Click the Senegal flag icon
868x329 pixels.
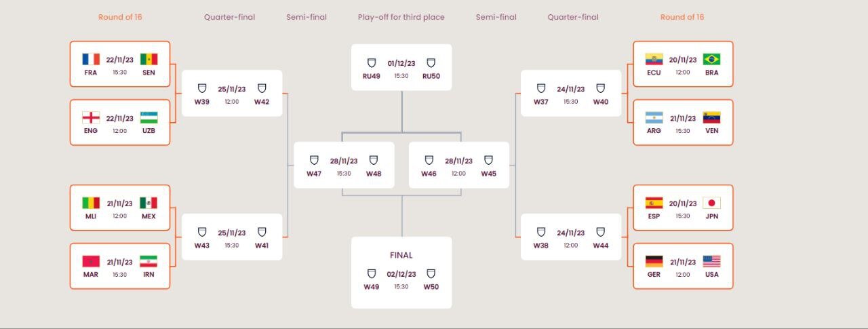click(x=149, y=59)
